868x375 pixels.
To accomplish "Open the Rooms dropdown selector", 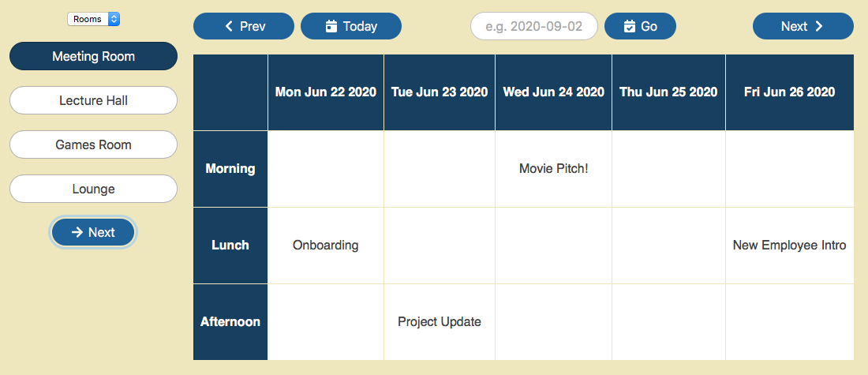I will [x=93, y=18].
